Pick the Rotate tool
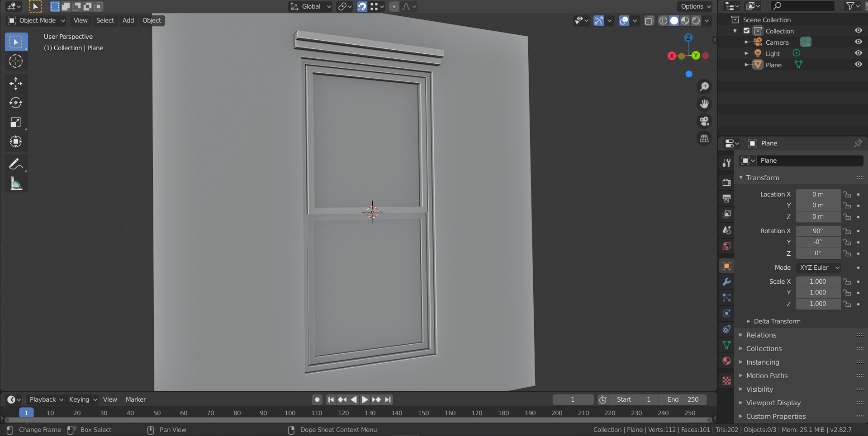This screenshot has width=868, height=436. pos(16,103)
